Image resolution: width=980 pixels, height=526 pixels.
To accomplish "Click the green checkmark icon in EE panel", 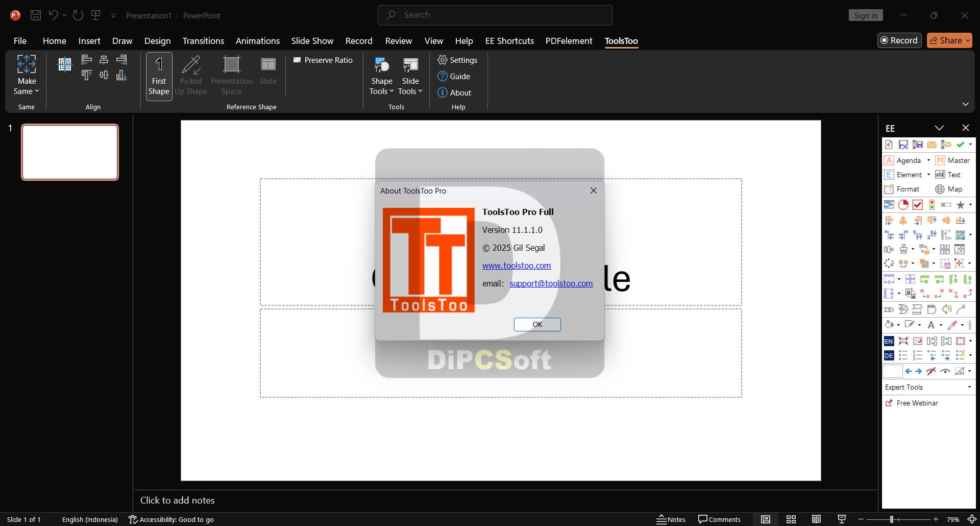I will click(x=960, y=145).
